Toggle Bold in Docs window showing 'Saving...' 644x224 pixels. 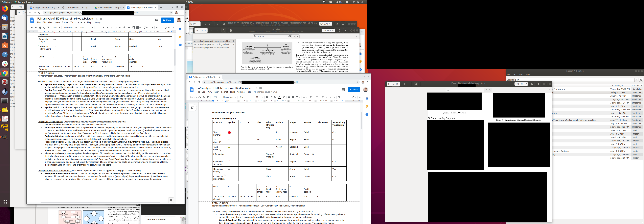coord(108,27)
